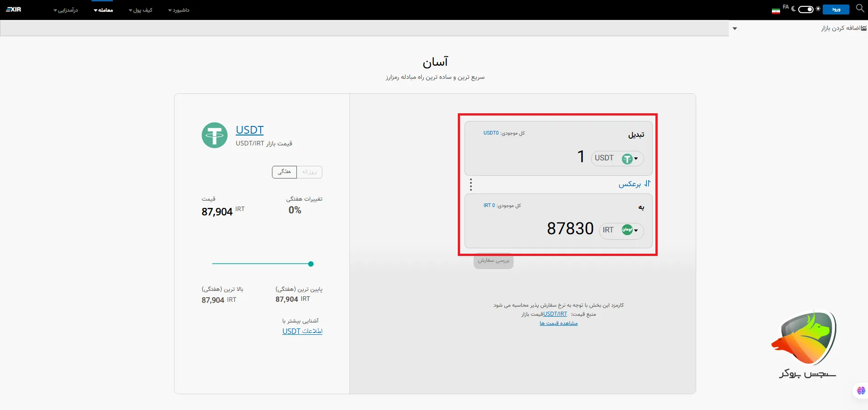Screen dimensions: 868x410
Task: Click the sun icon for light mode
Action: click(x=817, y=8)
